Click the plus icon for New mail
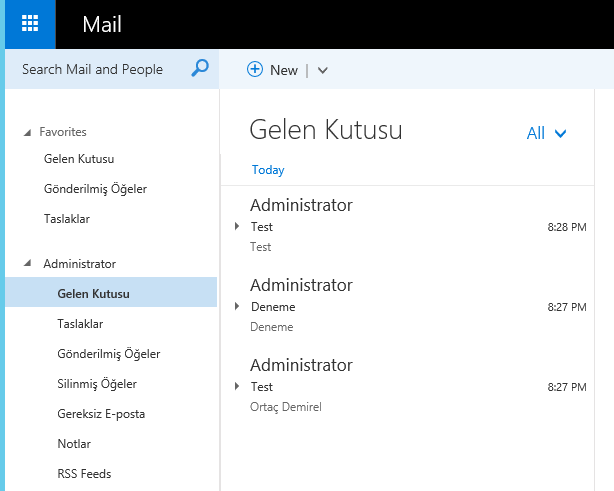Screen dimensions: 614x491 click(255, 69)
